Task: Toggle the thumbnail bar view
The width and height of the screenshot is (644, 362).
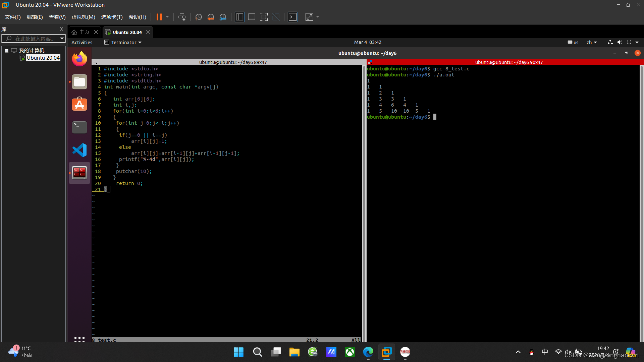Action: [x=252, y=17]
